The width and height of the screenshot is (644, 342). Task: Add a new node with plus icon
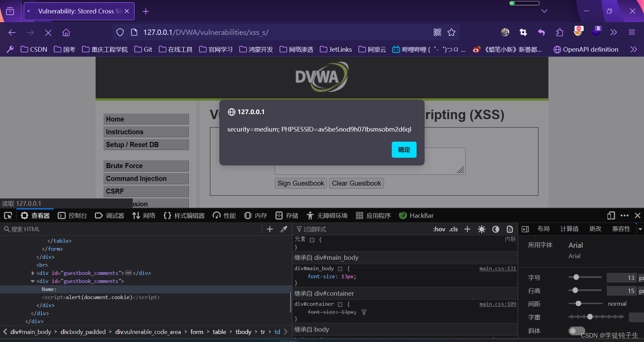(x=270, y=229)
